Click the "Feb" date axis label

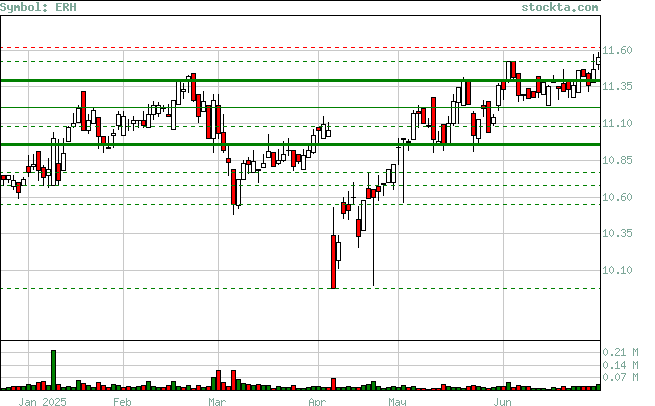coord(122,401)
